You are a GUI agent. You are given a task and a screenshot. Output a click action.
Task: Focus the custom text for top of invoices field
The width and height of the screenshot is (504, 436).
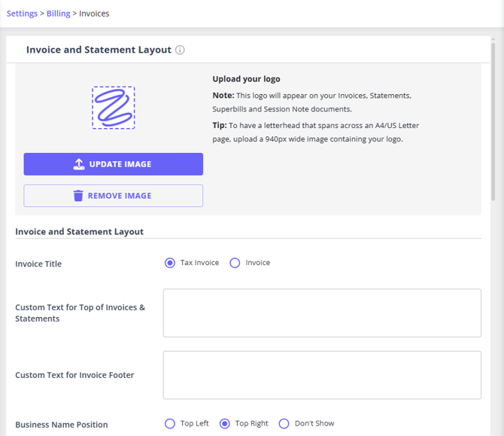point(322,313)
